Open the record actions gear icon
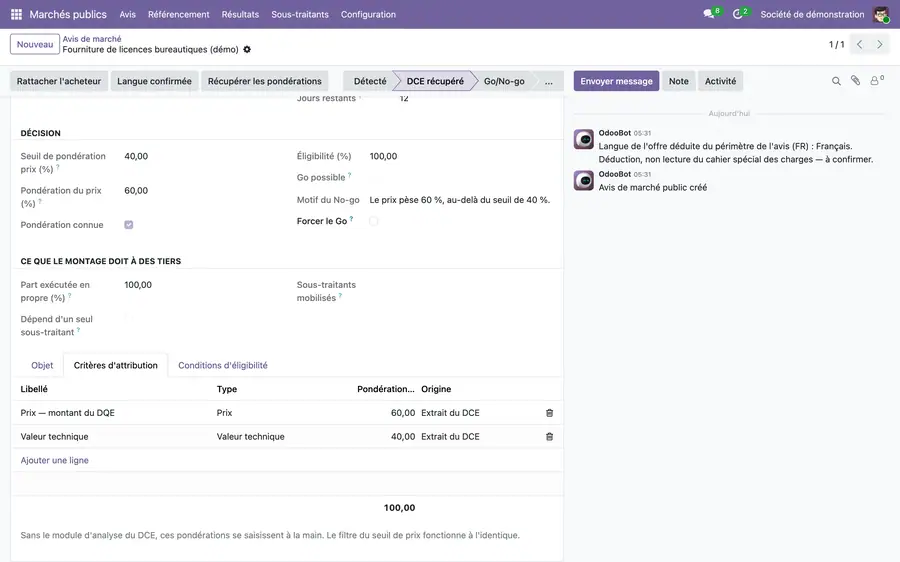900x562 pixels. [247, 49]
